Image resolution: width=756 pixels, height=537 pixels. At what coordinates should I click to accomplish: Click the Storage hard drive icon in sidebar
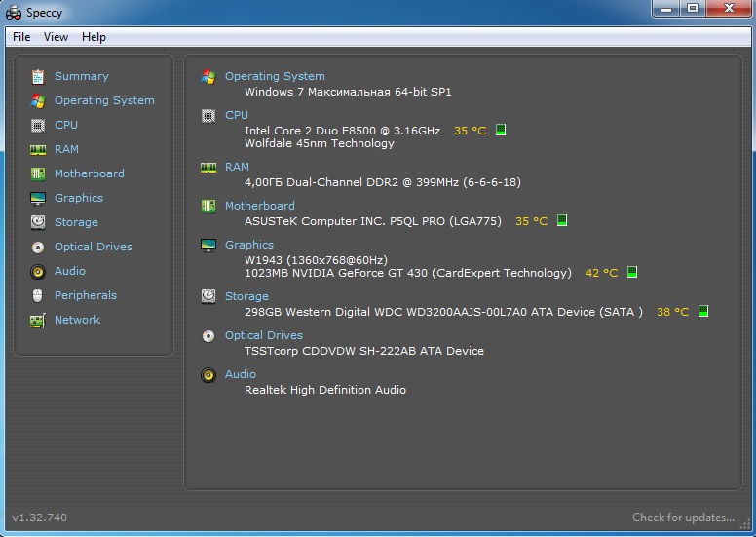coord(38,222)
